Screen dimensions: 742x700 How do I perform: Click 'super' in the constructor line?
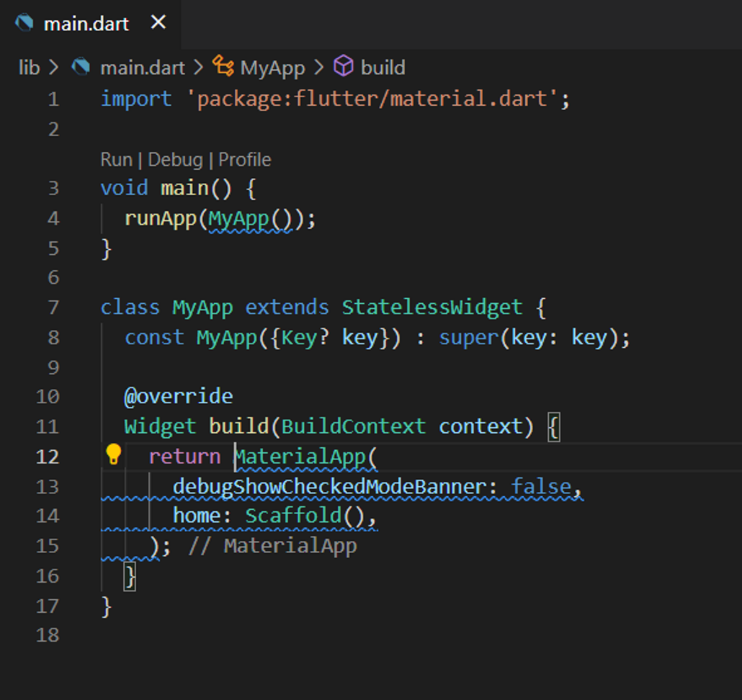coord(469,338)
